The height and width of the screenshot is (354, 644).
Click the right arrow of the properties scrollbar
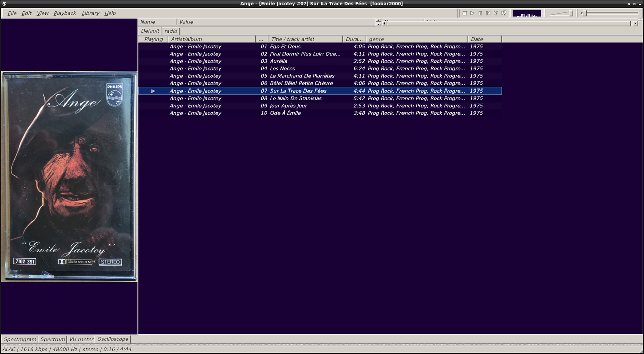pos(635,23)
